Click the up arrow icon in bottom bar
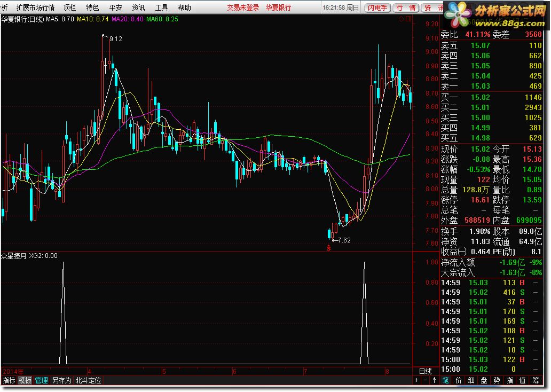This screenshot has height=392, width=551. pos(434,380)
